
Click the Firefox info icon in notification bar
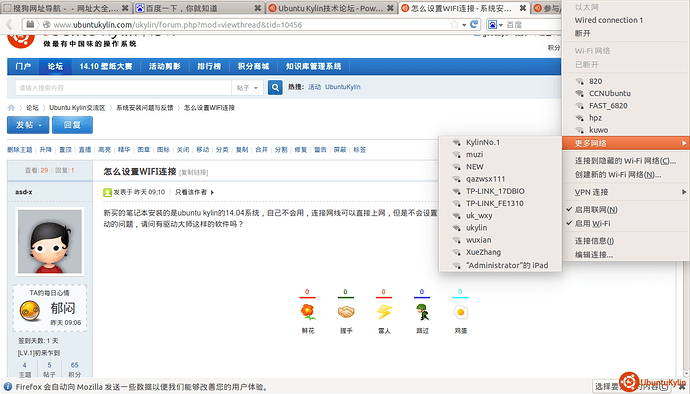7,387
